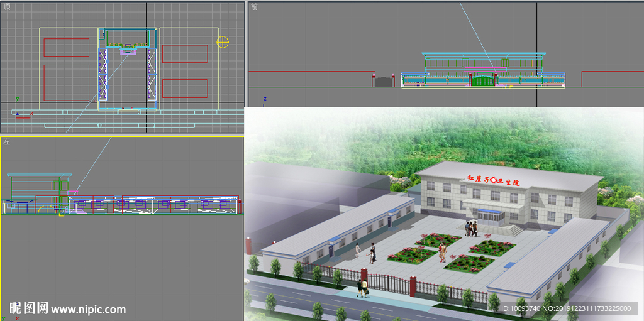
Task: Click the yellow crosshair light helper in Top viewport
Action: pyautogui.click(x=223, y=42)
